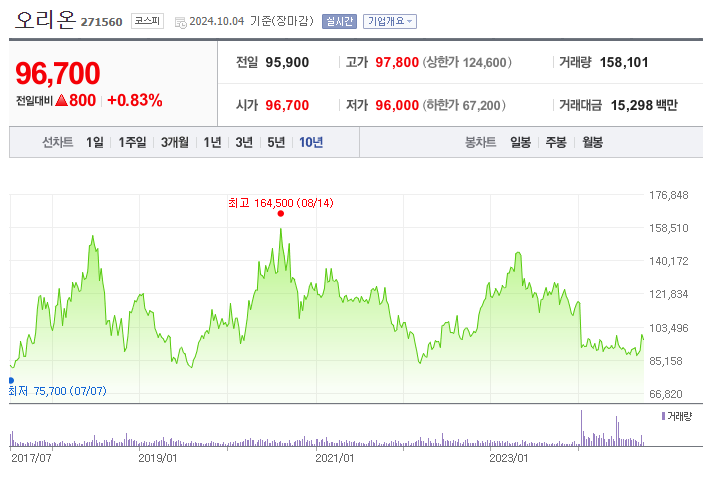Switch the line chart to 3개월
This screenshot has width=703, height=478.
(x=175, y=142)
